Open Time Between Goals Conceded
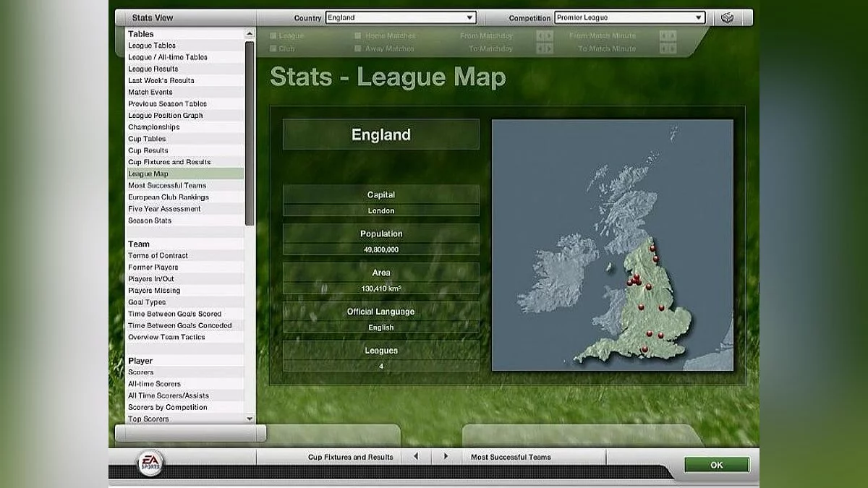The image size is (868, 488). click(184, 325)
